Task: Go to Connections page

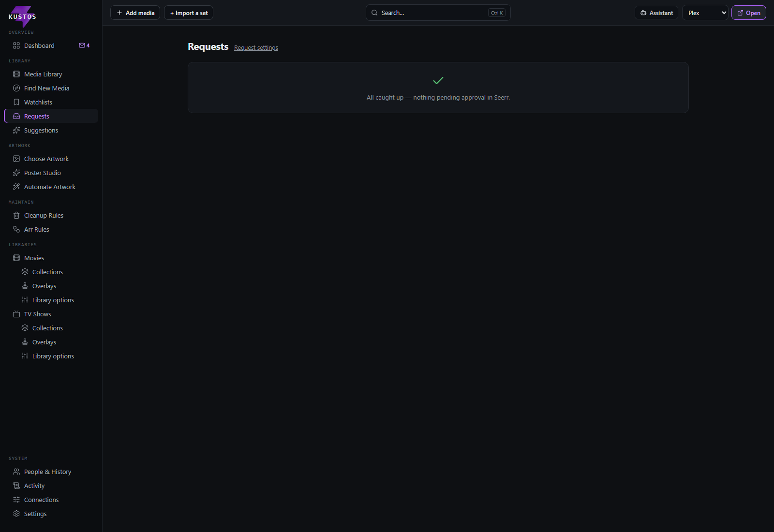Action: pos(51,500)
